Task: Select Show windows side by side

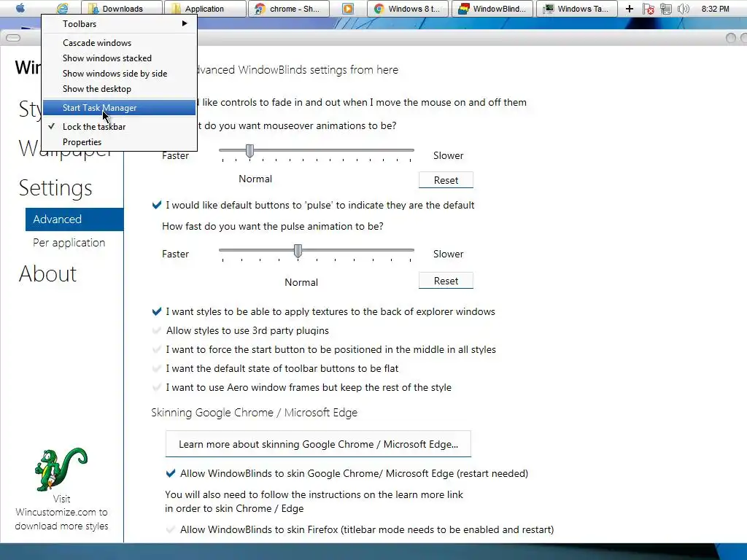Action: pos(119,74)
